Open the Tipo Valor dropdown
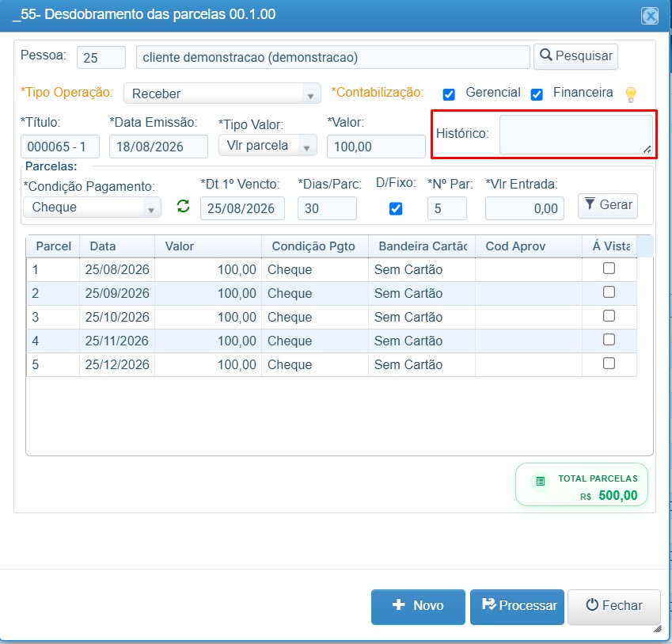Screen dimensions: 672x644 point(268,145)
